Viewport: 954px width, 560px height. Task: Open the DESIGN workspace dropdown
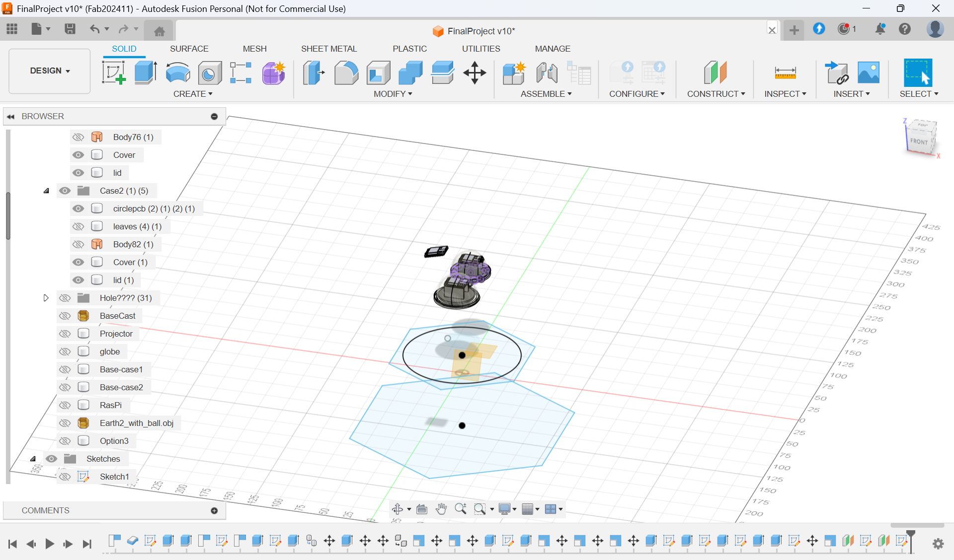(x=50, y=70)
